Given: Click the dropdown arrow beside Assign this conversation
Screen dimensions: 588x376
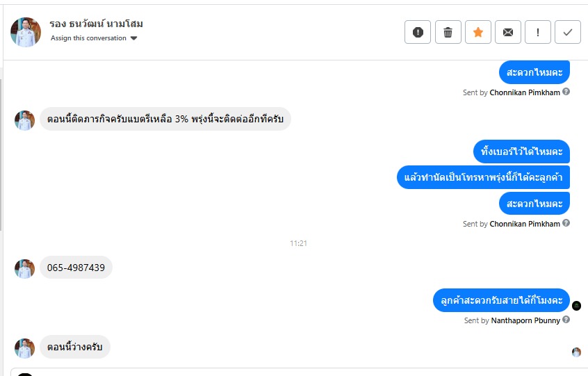Looking at the screenshot, I should pos(134,38).
